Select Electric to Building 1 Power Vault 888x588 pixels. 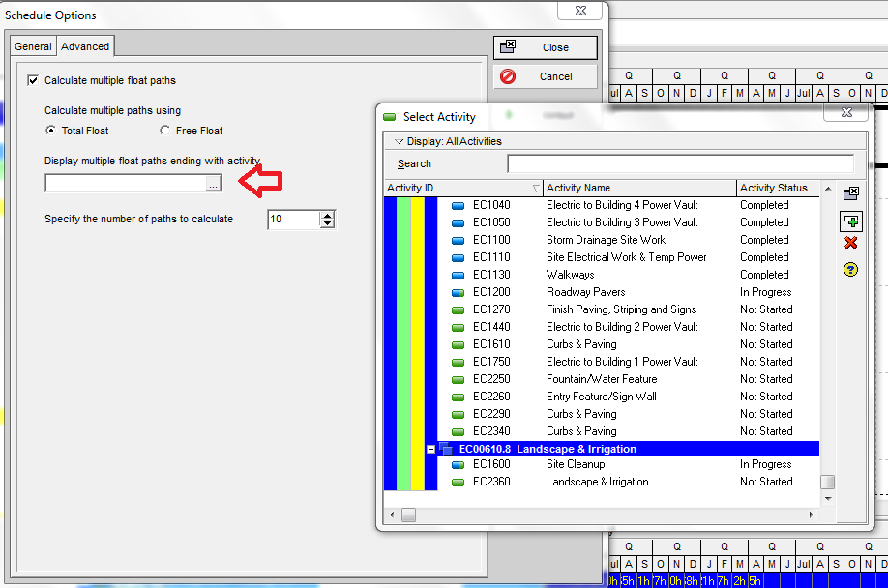pyautogui.click(x=629, y=363)
